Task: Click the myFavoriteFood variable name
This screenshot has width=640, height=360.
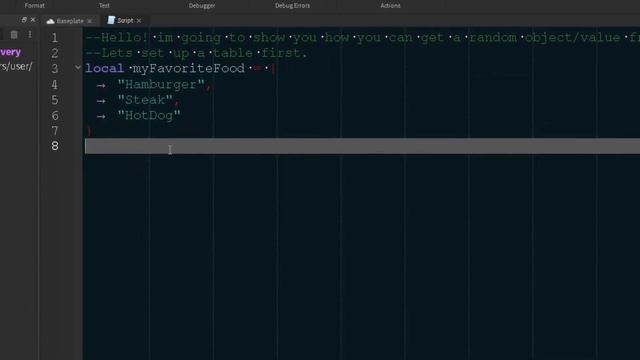Action: pos(189,68)
